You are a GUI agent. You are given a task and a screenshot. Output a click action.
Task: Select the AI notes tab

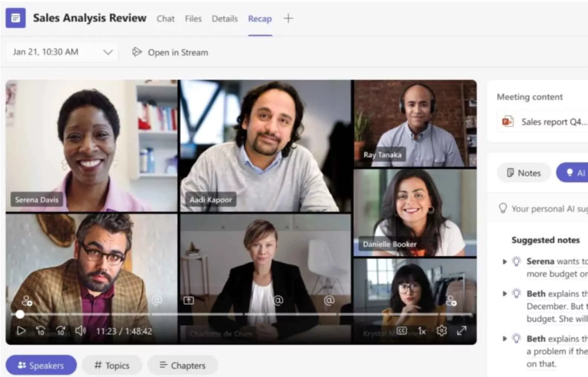click(573, 173)
